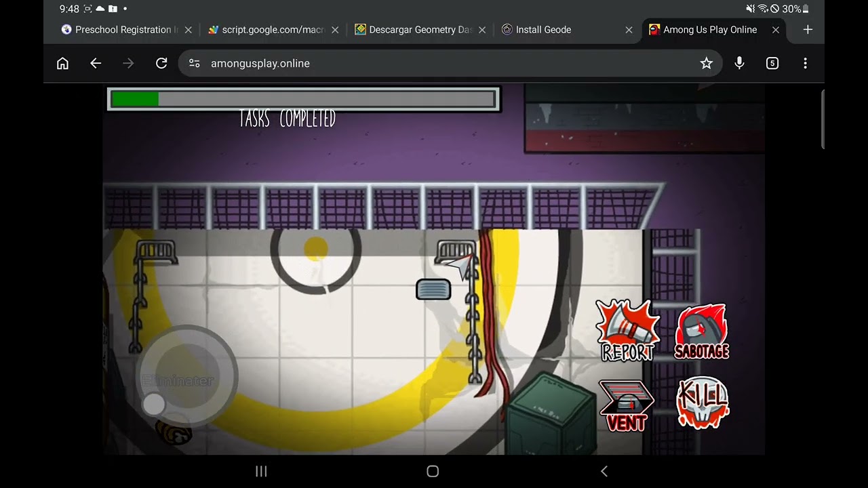
Task: Navigate back in the browser
Action: point(96,63)
